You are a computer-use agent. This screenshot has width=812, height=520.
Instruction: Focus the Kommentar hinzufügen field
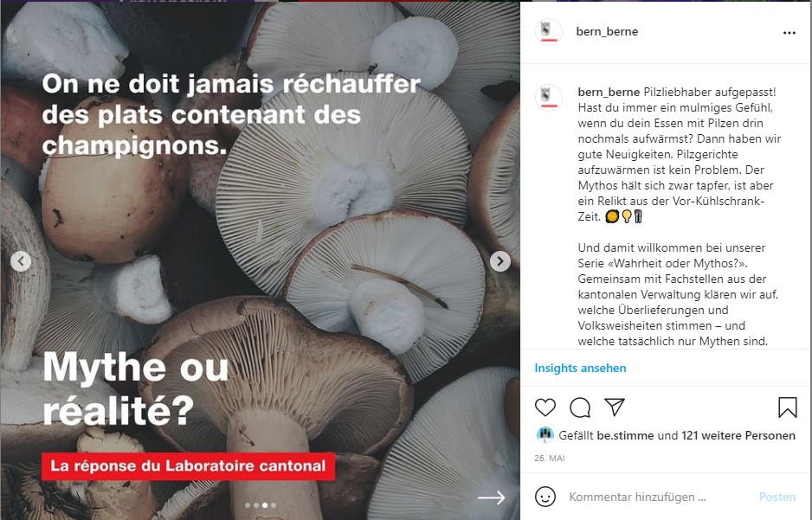pos(658,497)
